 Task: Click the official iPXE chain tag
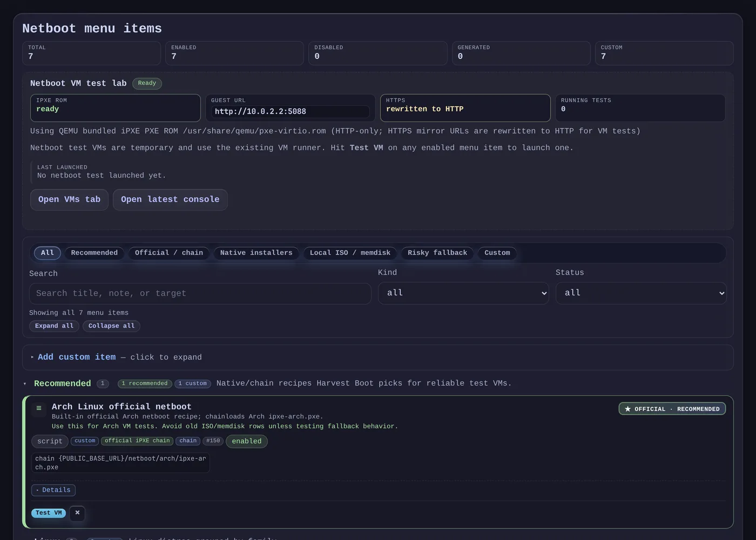(x=137, y=441)
